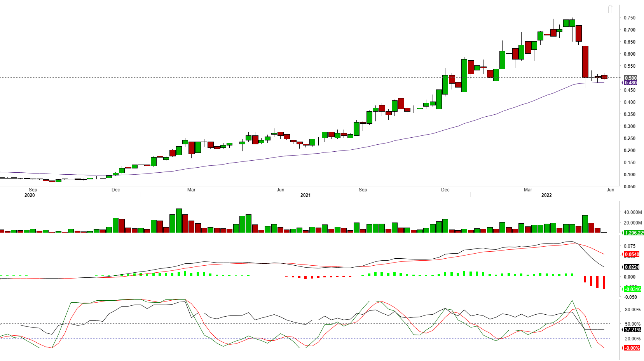Screen dimensions: 644x361
Task: Select the red -0.00% oscillator value tag
Action: [632, 348]
